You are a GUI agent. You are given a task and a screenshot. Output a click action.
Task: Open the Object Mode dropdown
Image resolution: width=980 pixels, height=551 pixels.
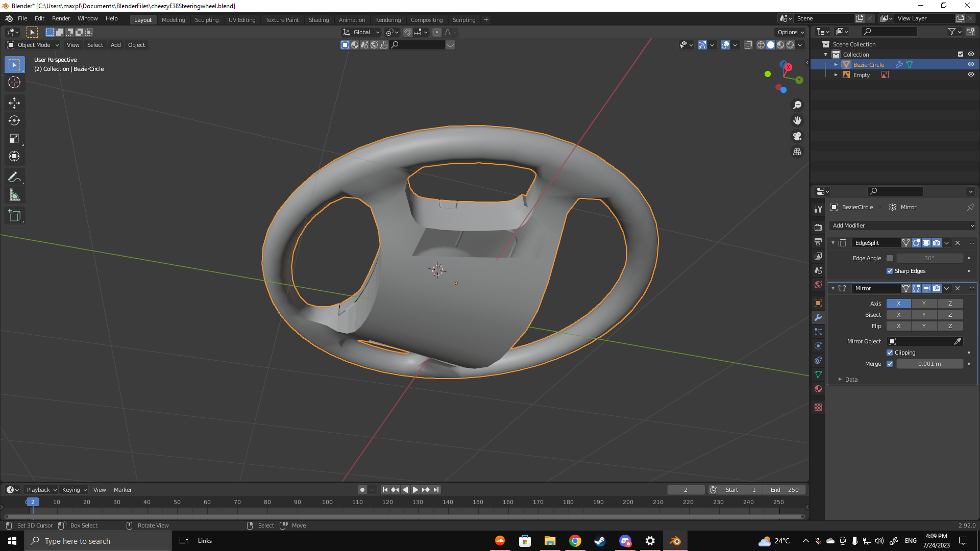coord(33,45)
